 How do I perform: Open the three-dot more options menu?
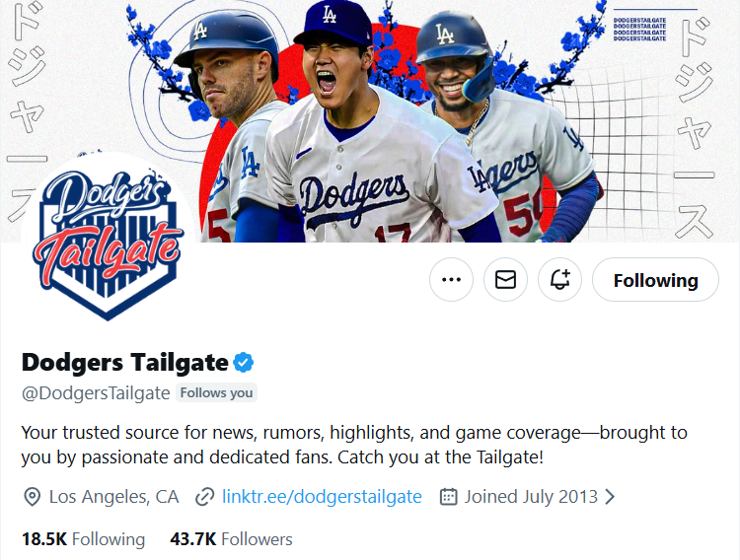tap(452, 280)
